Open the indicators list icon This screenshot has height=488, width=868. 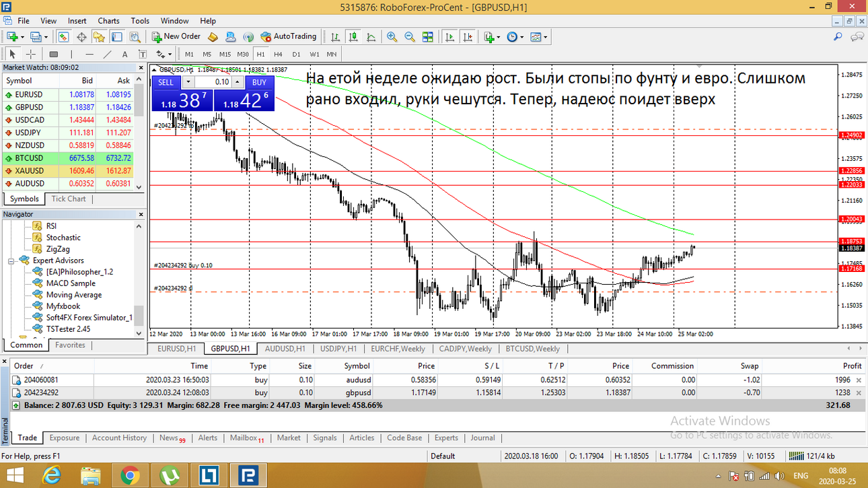click(489, 37)
